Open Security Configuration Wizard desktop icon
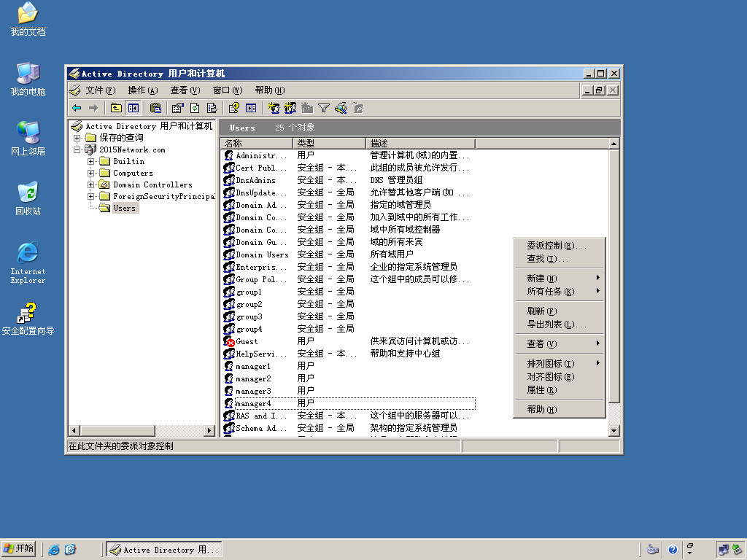The image size is (747, 560). [28, 319]
